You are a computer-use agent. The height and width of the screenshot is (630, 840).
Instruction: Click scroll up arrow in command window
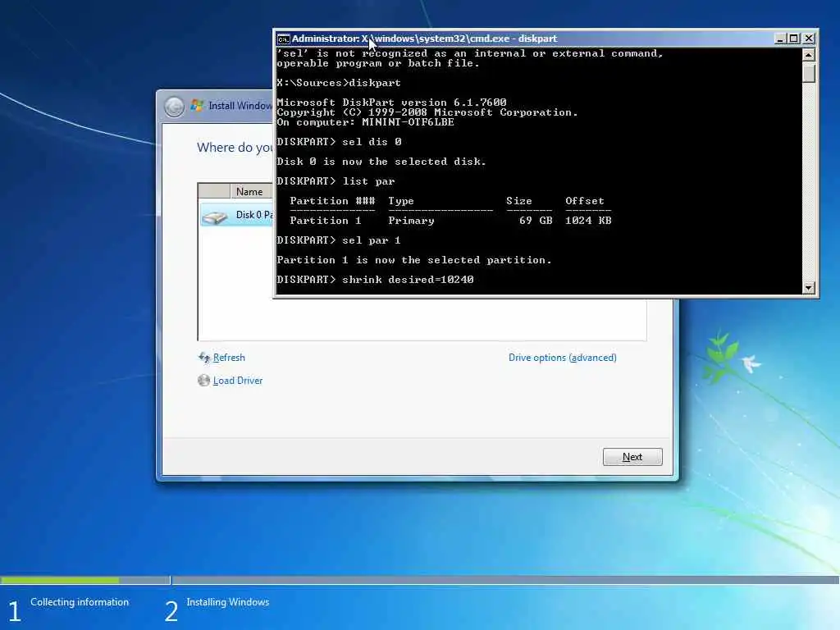click(809, 55)
